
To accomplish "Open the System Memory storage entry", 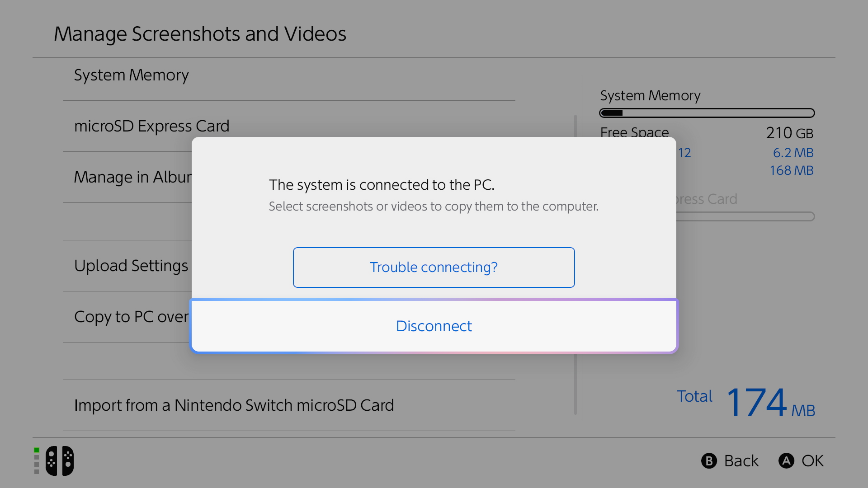I will pyautogui.click(x=132, y=75).
